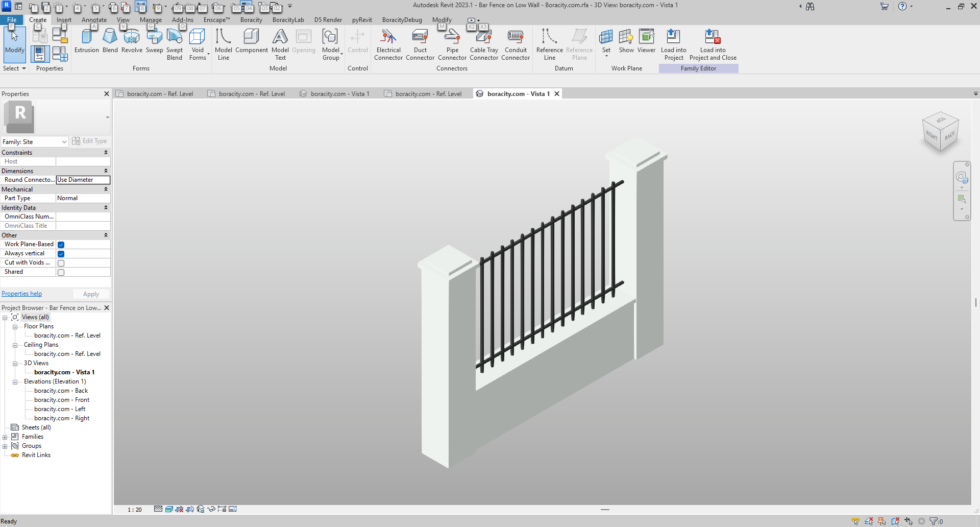
Task: Add a Conduit Connector
Action: coord(516,44)
